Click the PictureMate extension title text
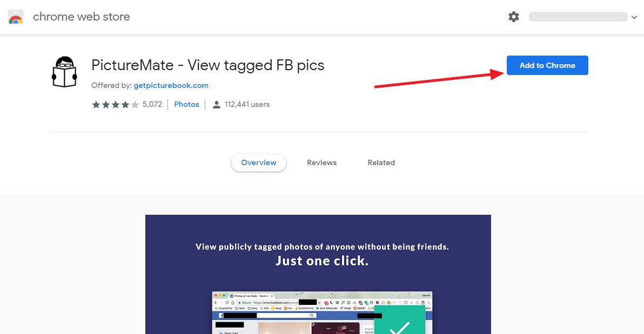This screenshot has width=644, height=334. point(208,65)
